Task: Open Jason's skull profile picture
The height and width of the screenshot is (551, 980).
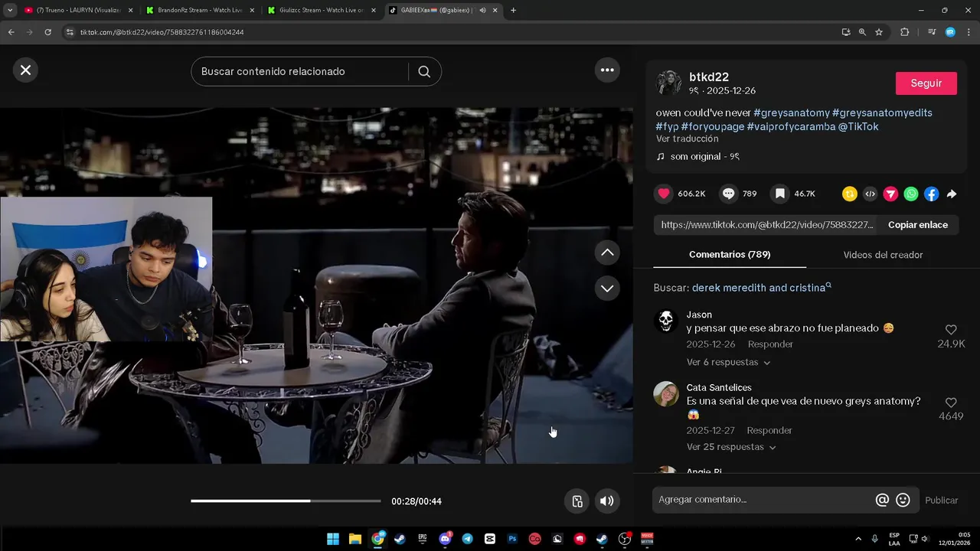Action: click(x=666, y=321)
